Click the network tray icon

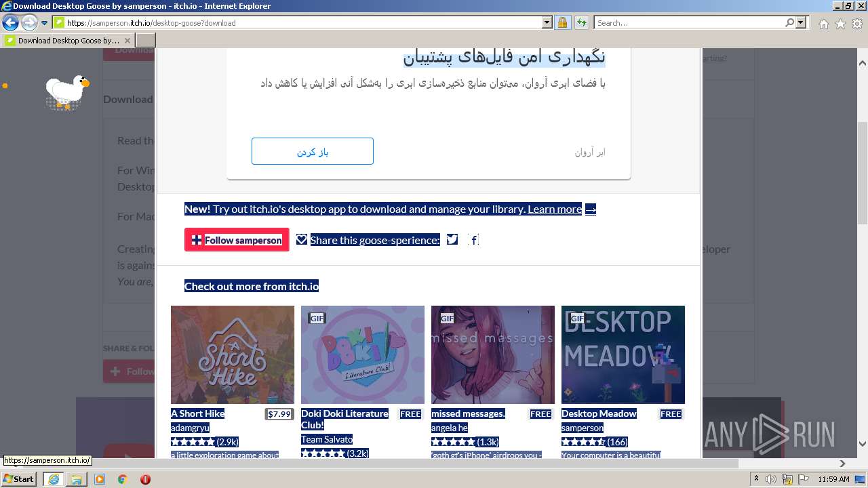787,479
